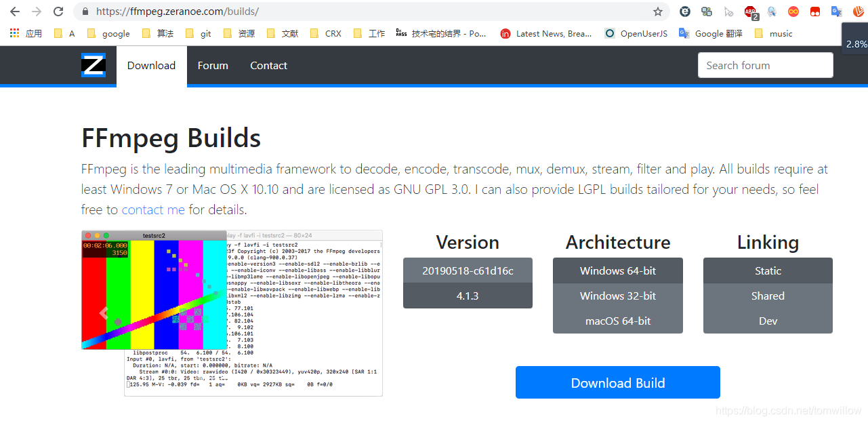The height and width of the screenshot is (423, 868).
Task: Open the git bookmark folder
Action: (x=199, y=33)
